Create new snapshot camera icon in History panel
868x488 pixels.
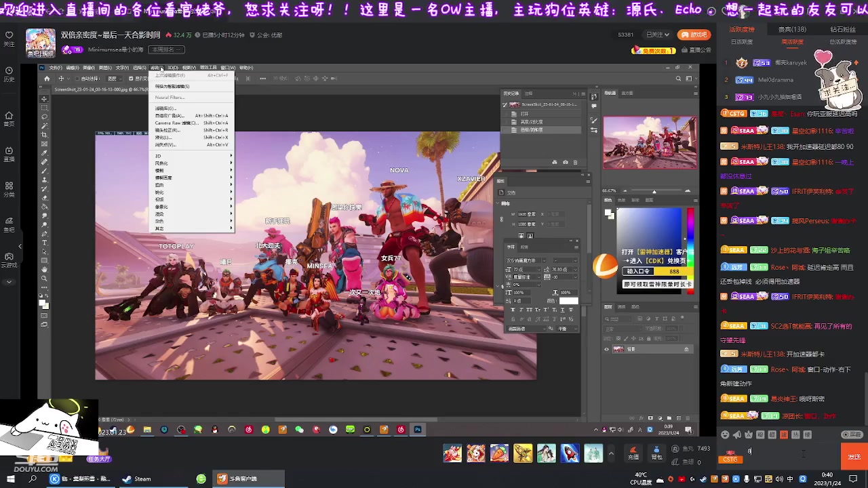(565, 163)
